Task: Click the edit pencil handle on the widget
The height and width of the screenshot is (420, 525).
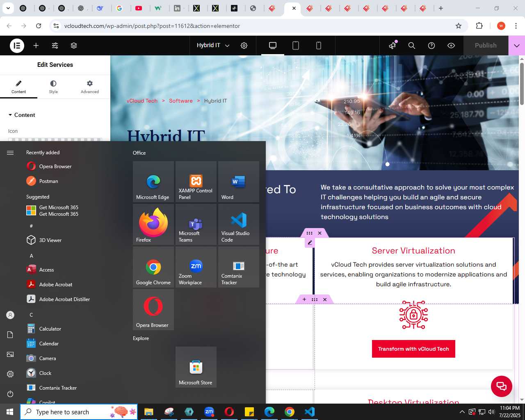Action: point(310,243)
